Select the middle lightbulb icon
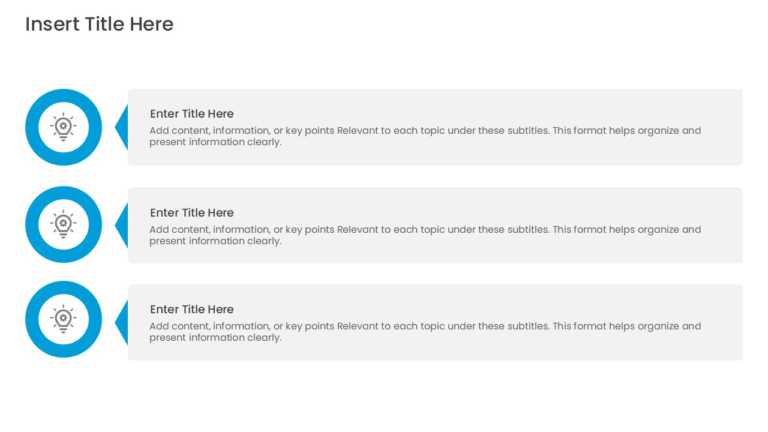Image resolution: width=768 pixels, height=432 pixels. pos(63,224)
